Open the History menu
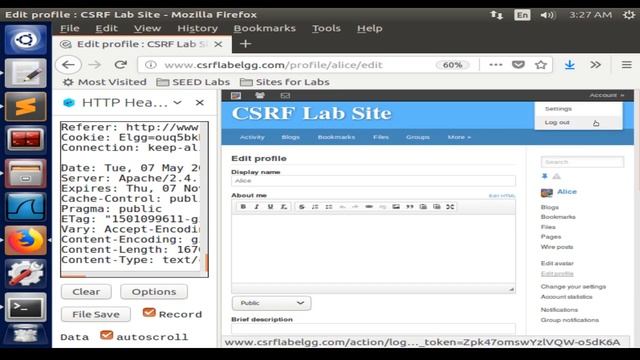The image size is (640, 360). (198, 28)
